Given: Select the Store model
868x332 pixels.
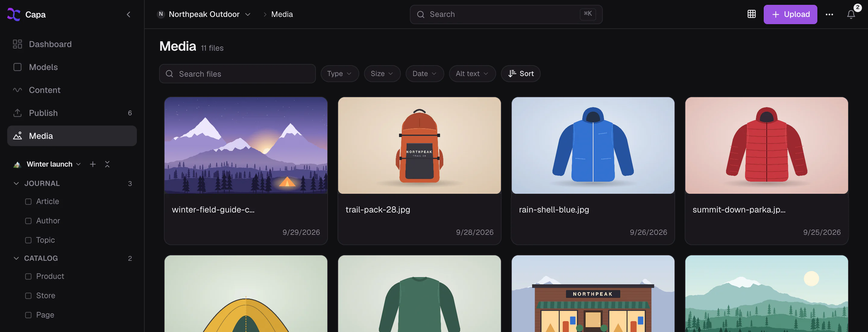Looking at the screenshot, I should point(46,295).
